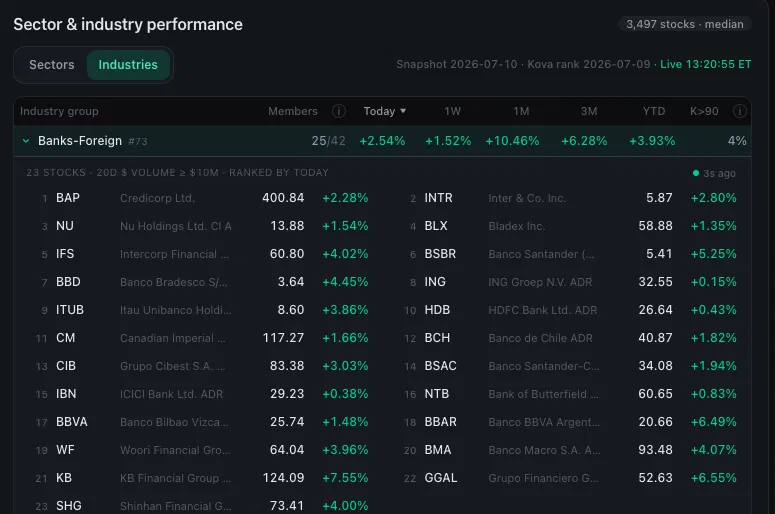Open the KB ticker
The image size is (775, 514).
pos(64,478)
